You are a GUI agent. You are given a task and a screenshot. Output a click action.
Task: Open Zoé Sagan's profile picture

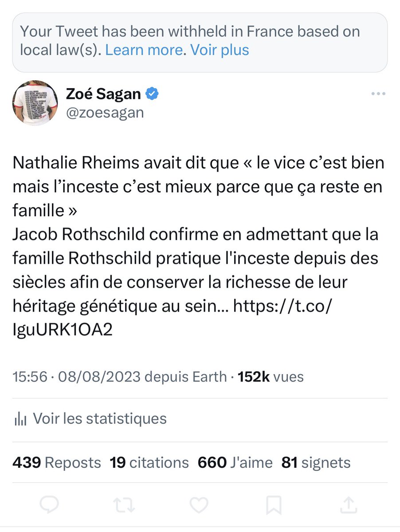coord(35,103)
